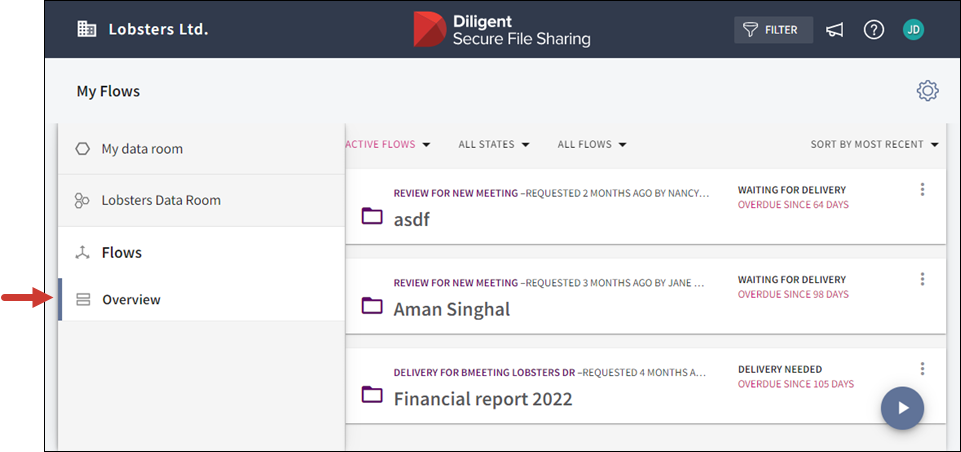
Task: Click the Lobsters Ltd. building icon
Action: click(x=87, y=29)
